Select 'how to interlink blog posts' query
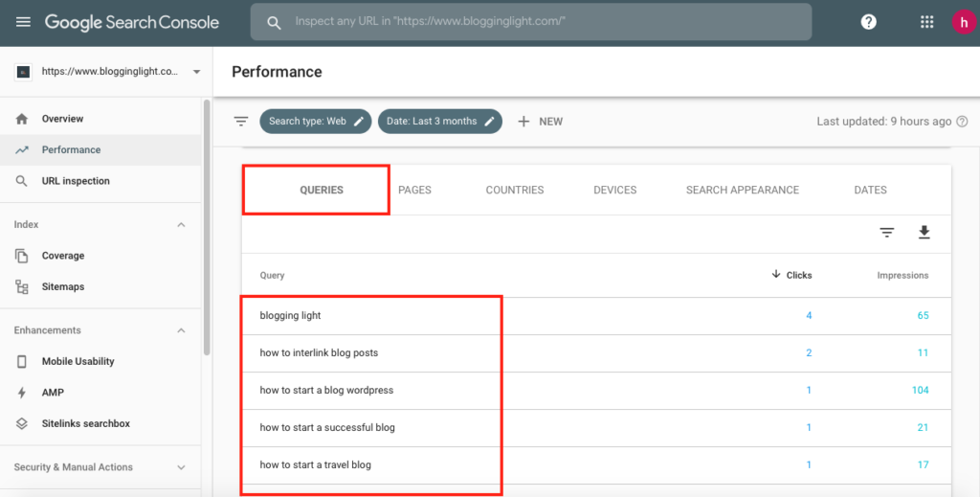The height and width of the screenshot is (497, 980). pos(596,353)
